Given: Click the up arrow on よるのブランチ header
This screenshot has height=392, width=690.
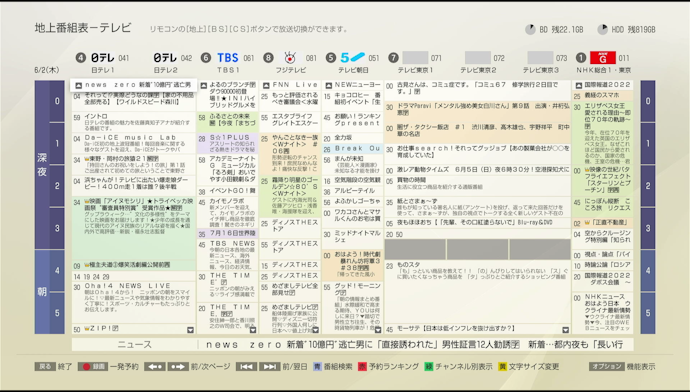Looking at the screenshot, I should tap(203, 85).
